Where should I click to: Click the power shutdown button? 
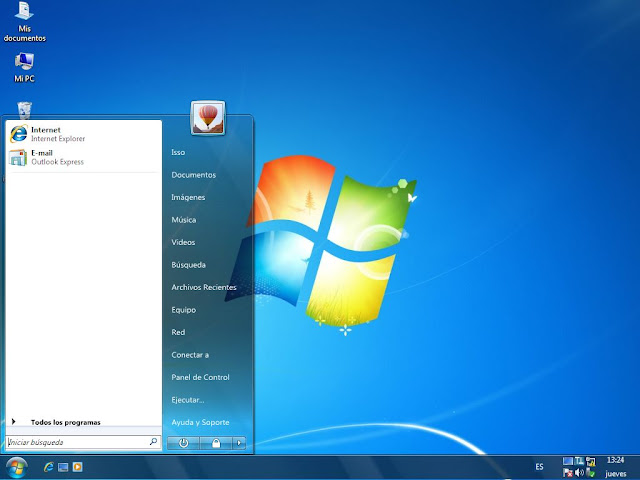click(x=183, y=443)
